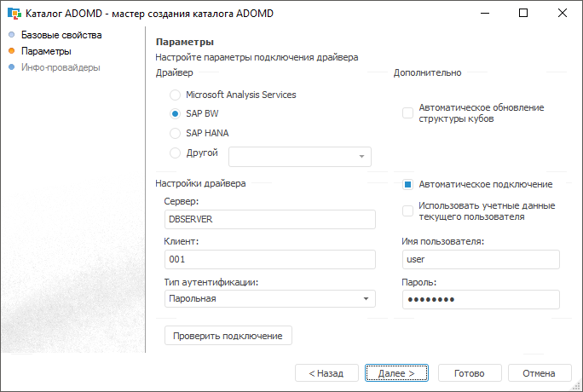This screenshot has width=583, height=392.
Task: Select Microsoft Analysis Services driver
Action: coord(176,95)
